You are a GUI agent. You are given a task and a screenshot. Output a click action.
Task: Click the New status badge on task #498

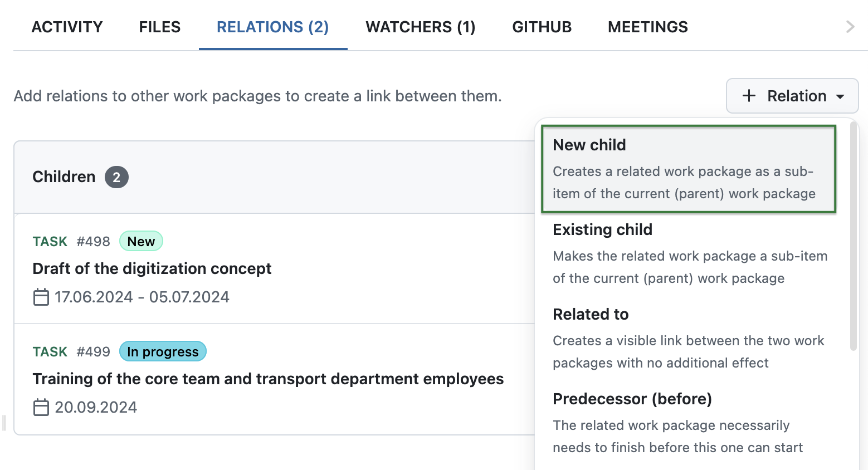pyautogui.click(x=141, y=241)
